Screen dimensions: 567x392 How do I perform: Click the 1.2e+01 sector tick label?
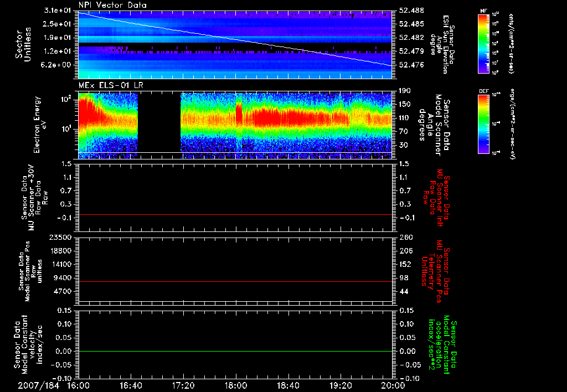(x=58, y=51)
